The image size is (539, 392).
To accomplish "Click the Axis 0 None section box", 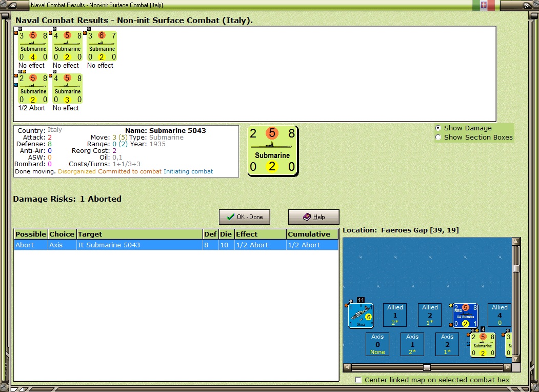I will tap(377, 344).
